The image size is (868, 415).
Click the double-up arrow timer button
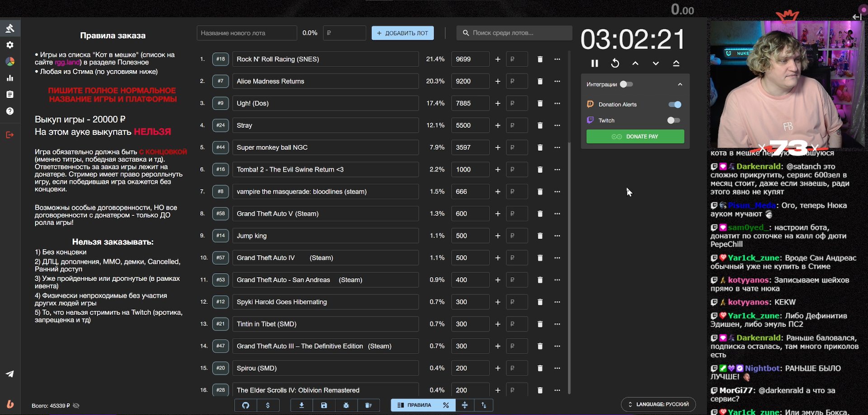(x=676, y=64)
